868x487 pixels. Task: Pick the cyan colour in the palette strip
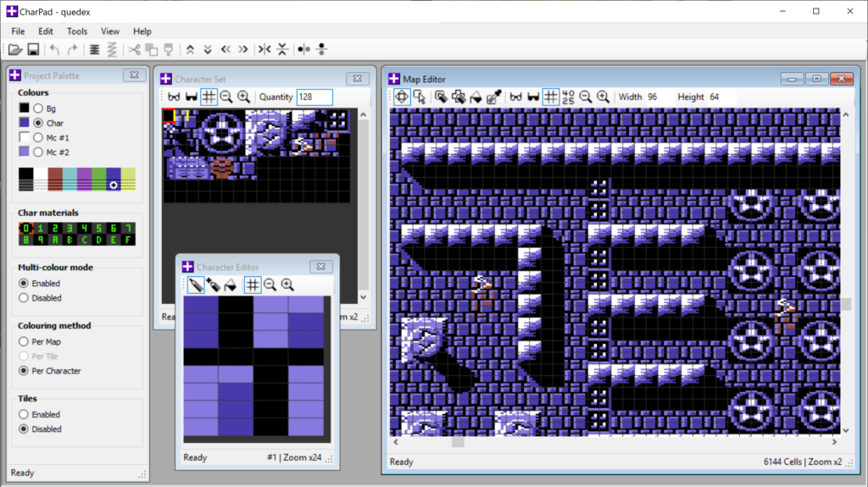point(70,180)
